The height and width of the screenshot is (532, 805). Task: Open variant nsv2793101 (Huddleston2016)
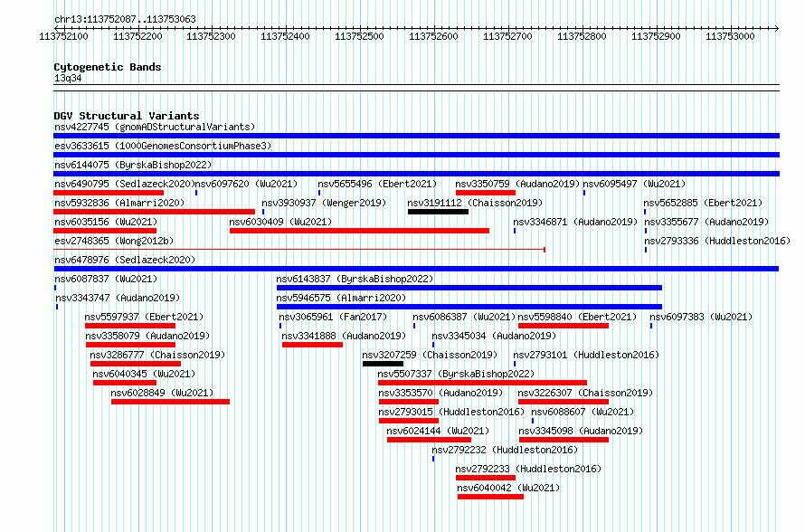click(586, 355)
